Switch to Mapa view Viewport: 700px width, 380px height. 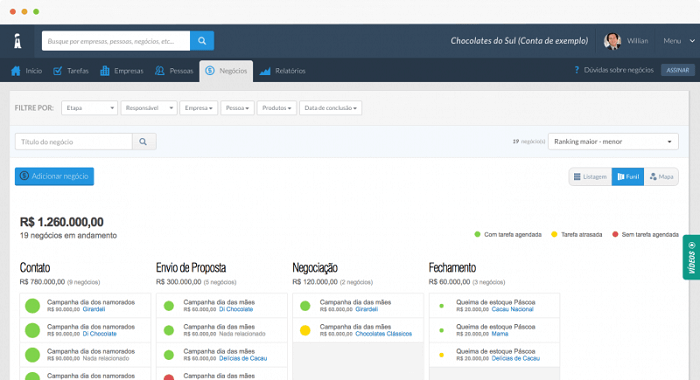pyautogui.click(x=661, y=177)
